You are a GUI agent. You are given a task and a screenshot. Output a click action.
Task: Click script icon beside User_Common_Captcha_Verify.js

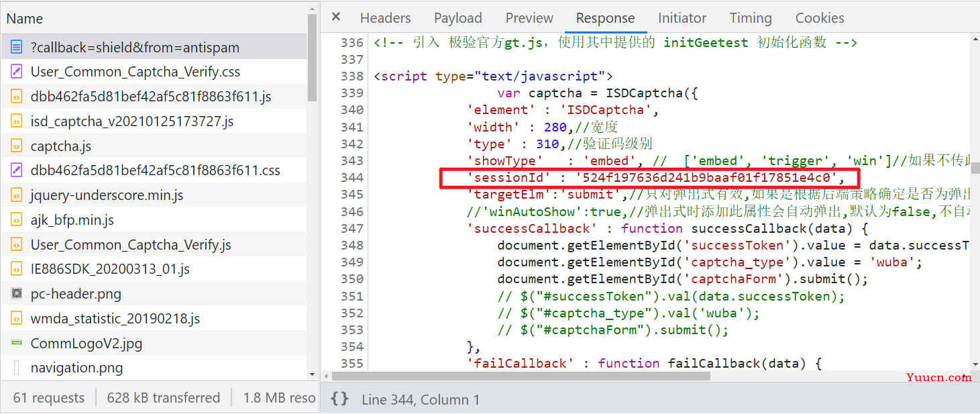click(x=17, y=245)
